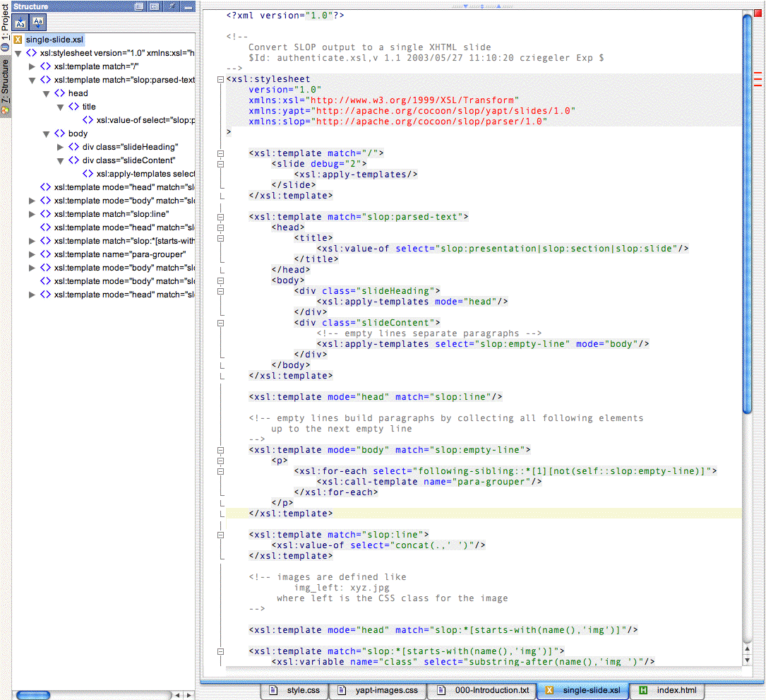
Task: Click the editor vertical scrollbar thumb
Action: click(x=747, y=214)
